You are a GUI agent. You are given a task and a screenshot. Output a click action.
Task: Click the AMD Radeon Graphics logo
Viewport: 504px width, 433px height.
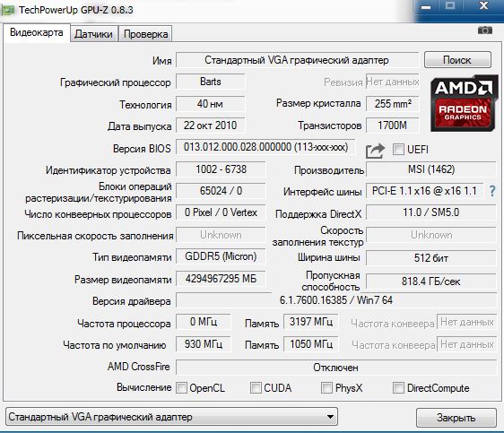click(464, 103)
